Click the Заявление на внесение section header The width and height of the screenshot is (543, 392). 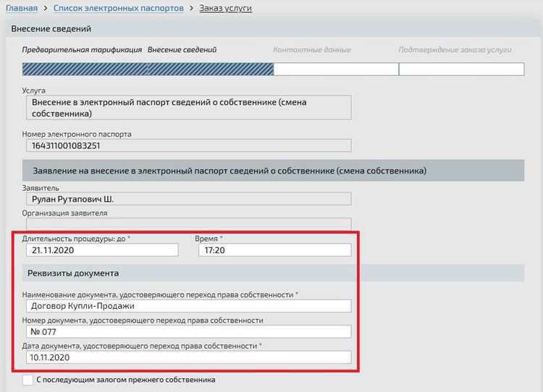pos(273,170)
